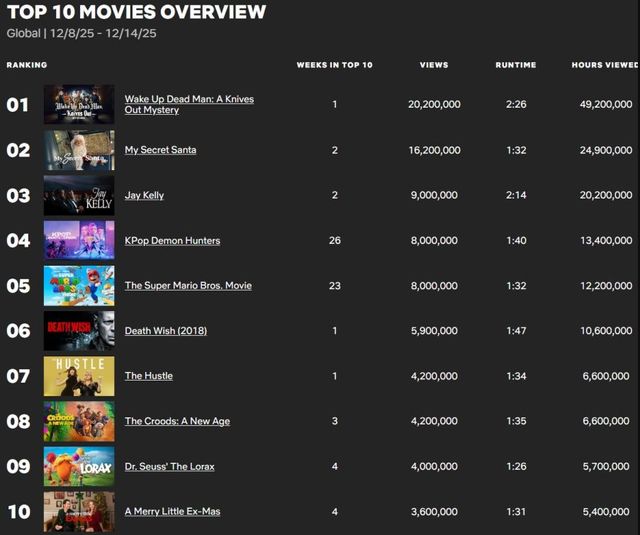The width and height of the screenshot is (640, 535).
Task: Click The Croods: A New Age thumbnail
Action: pos(79,421)
